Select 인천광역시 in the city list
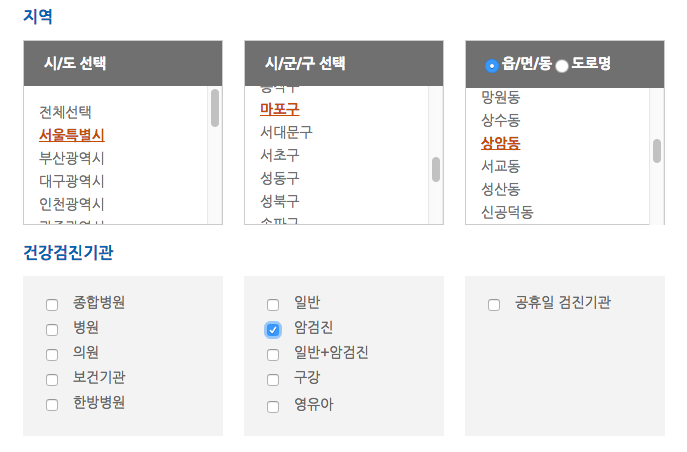The height and width of the screenshot is (452, 687). point(72,204)
